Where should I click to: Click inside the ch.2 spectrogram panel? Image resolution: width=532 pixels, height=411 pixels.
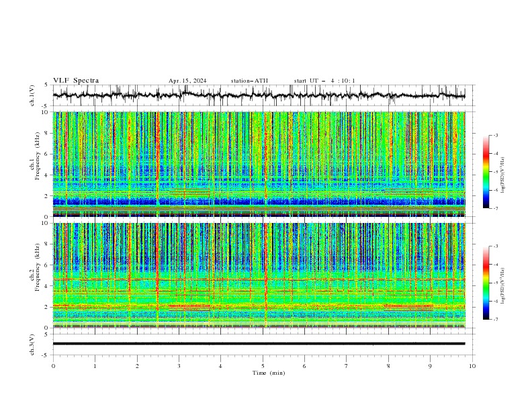click(x=259, y=275)
